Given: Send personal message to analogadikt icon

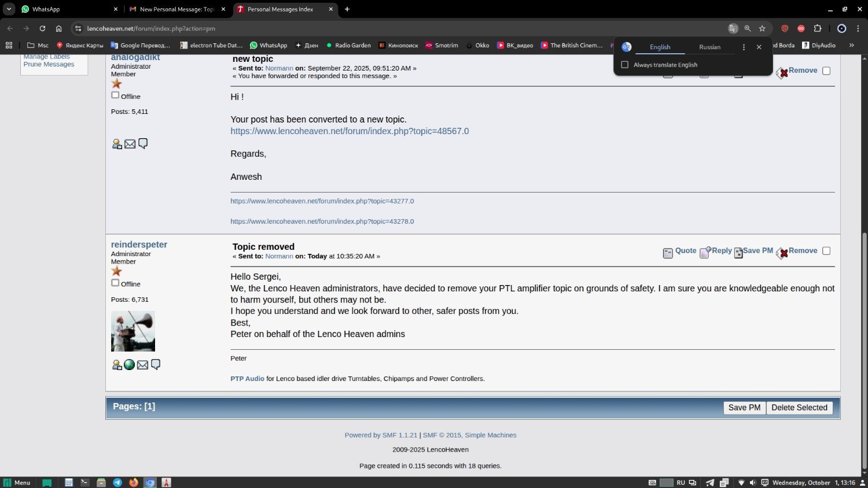Looking at the screenshot, I should click(x=143, y=143).
